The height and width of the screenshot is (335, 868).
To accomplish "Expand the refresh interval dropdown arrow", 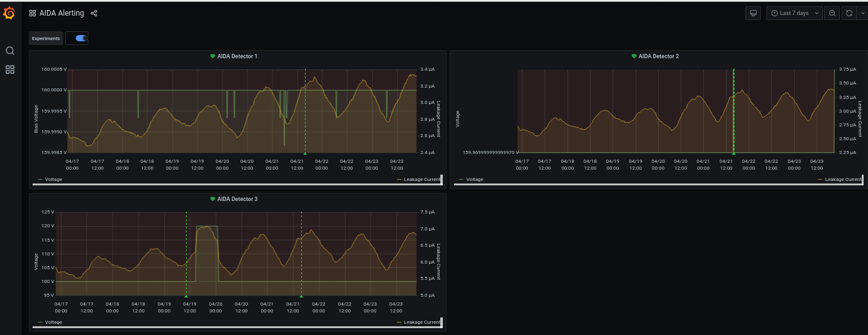I will (862, 13).
